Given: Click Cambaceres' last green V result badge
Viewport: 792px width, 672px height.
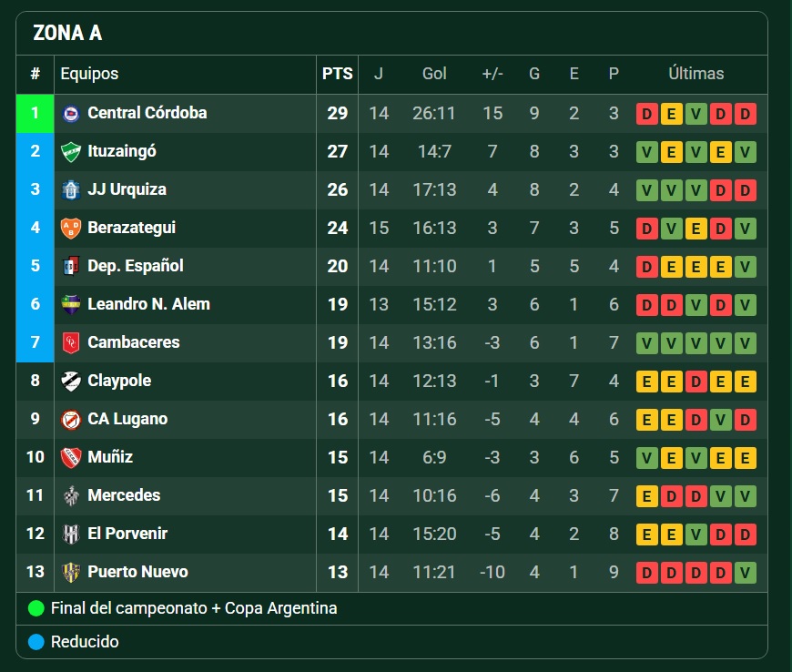Looking at the screenshot, I should pyautogui.click(x=746, y=343).
